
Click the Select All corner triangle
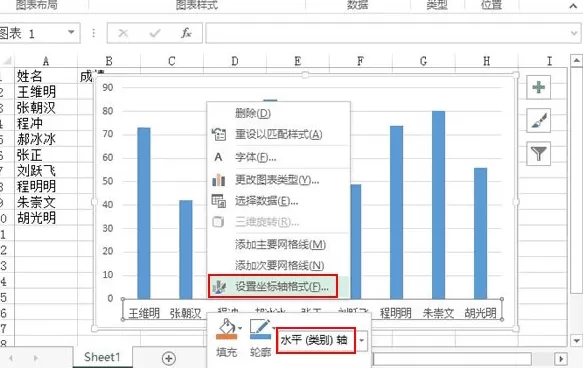tap(7, 61)
